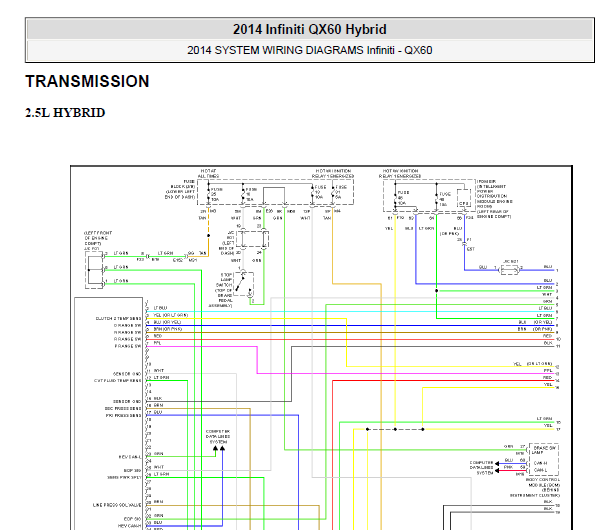This screenshot has height=530, width=605.
Task: Click the 'BODY CONTROL MODULE (BCM)' label
Action: 543,484
